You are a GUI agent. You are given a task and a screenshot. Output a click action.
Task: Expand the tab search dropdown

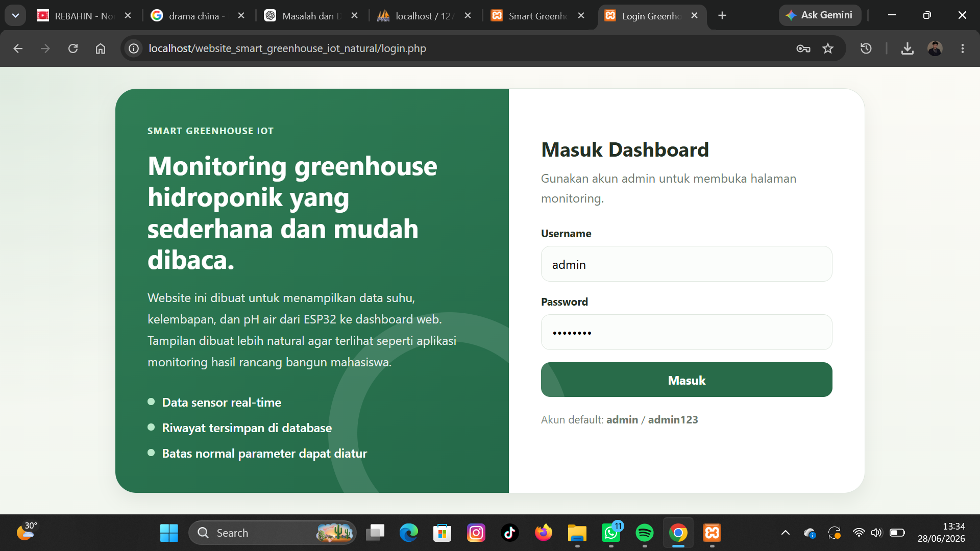point(15,15)
